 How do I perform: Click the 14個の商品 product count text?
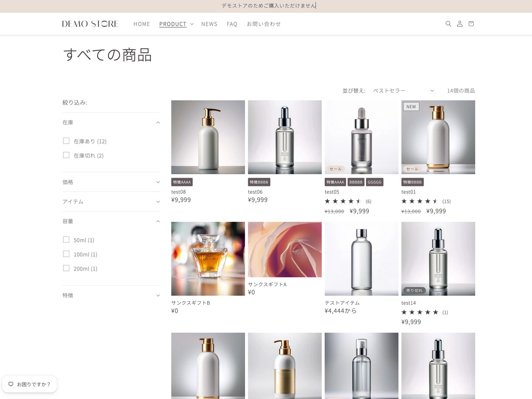[x=461, y=90]
